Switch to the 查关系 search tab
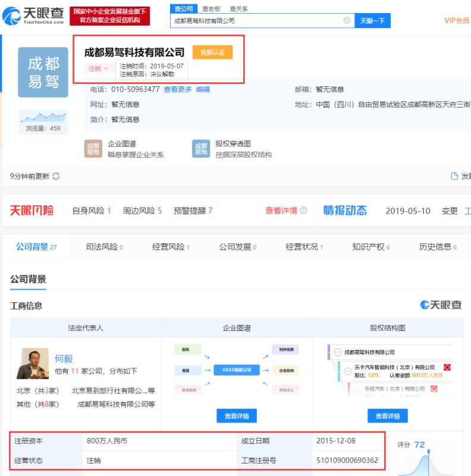471x476 pixels. (x=239, y=9)
